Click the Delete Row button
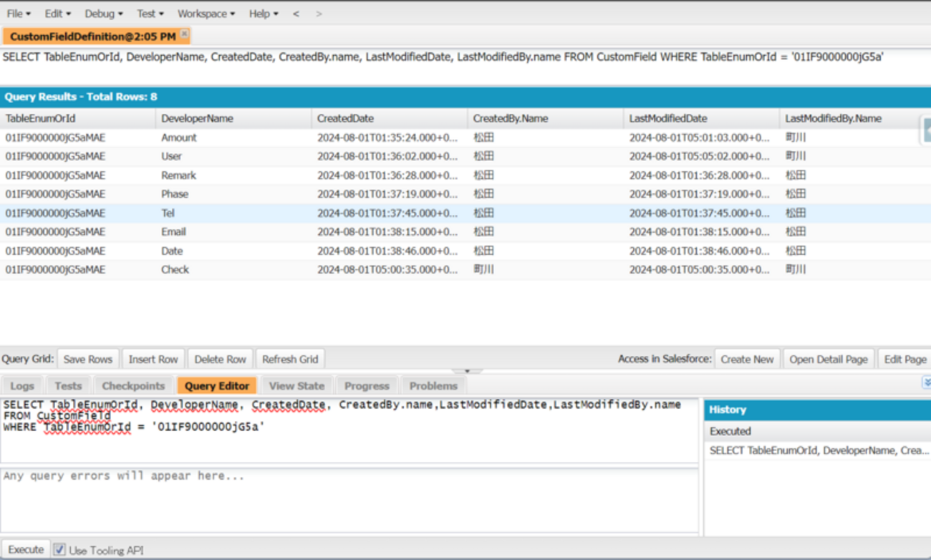The height and width of the screenshot is (560, 931). 221,359
